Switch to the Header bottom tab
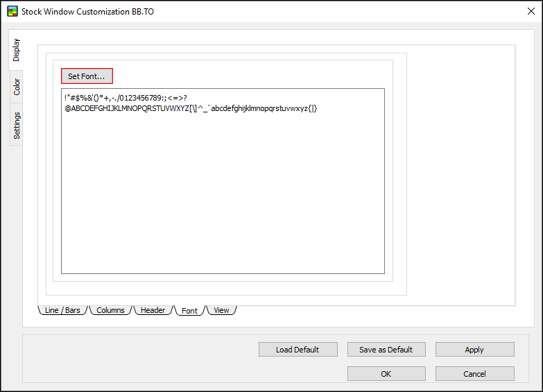The image size is (543, 392). click(x=153, y=310)
